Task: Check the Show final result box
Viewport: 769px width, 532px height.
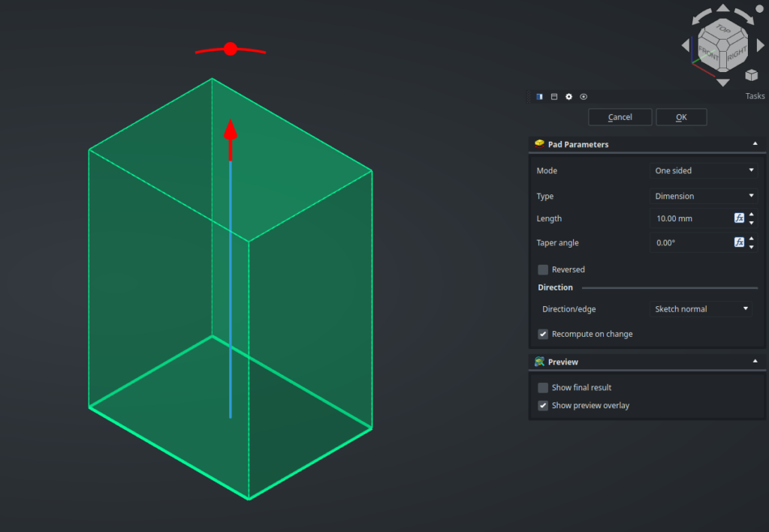Action: [543, 388]
